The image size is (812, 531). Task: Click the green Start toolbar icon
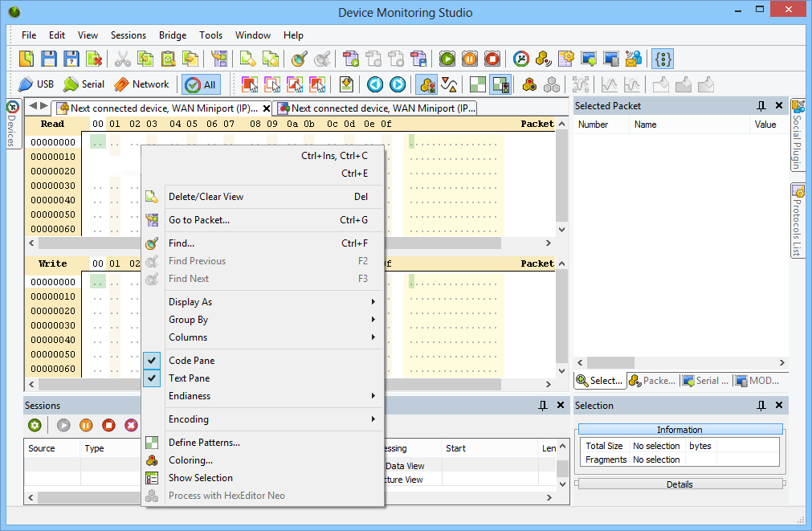447,59
